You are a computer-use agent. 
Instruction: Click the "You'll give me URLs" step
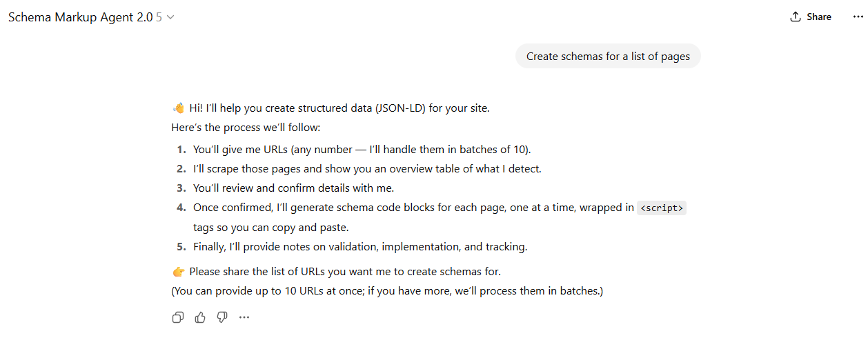click(362, 149)
